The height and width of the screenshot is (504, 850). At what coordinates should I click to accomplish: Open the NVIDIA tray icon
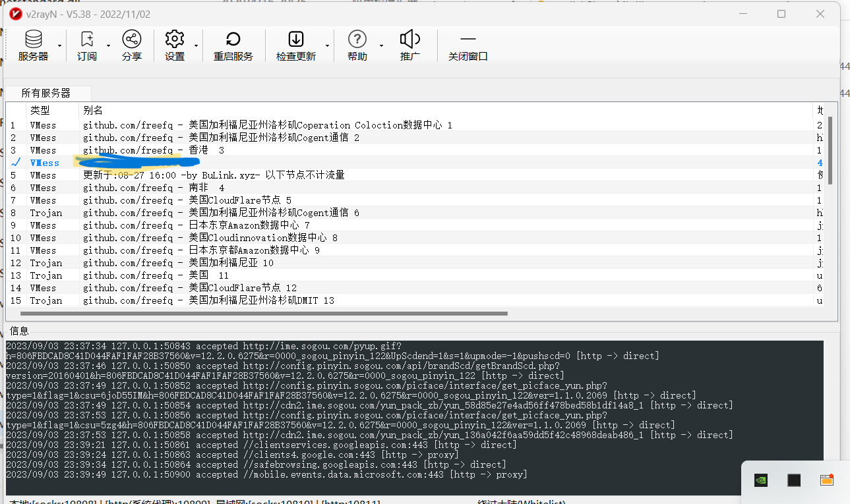[761, 480]
